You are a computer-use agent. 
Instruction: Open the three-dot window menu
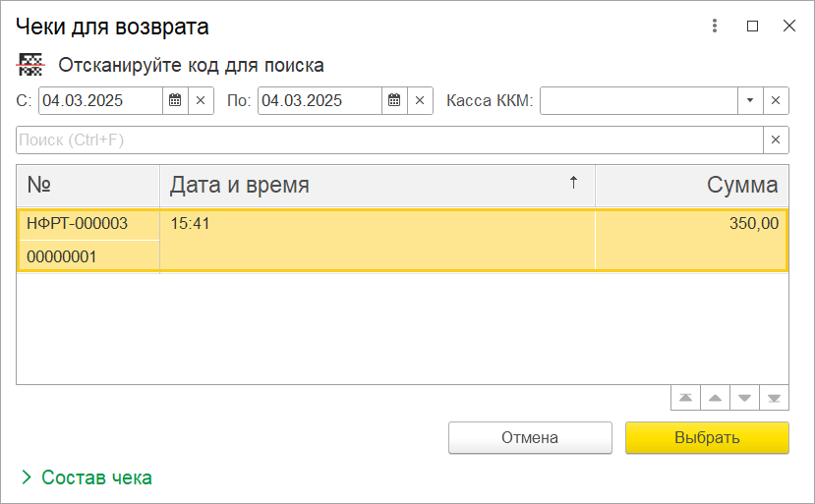point(715,27)
